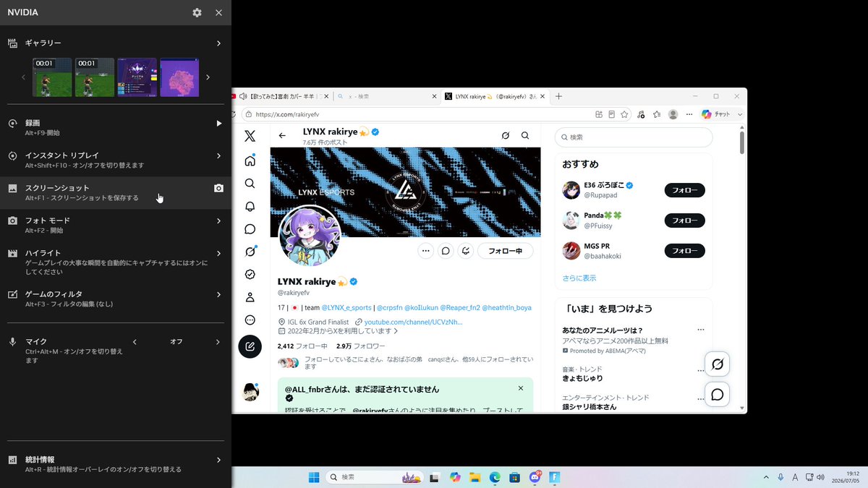The image size is (868, 488).
Task: Open the @LYNX_e_sports link
Action: [346, 307]
